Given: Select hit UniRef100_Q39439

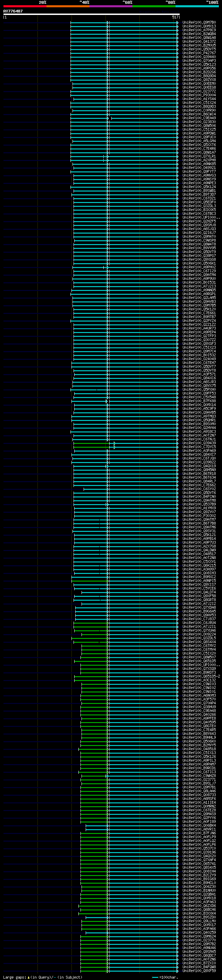Looking at the screenshot, I should pos(199,443).
